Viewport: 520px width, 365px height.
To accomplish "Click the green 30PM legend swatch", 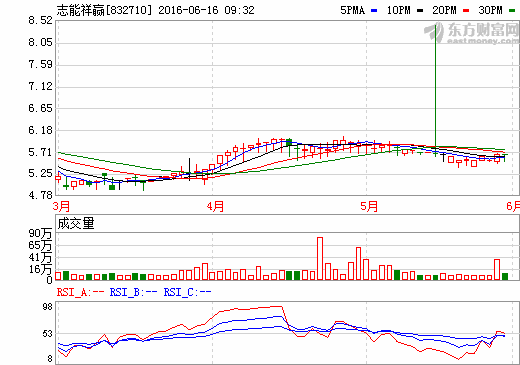I will (x=512, y=11).
